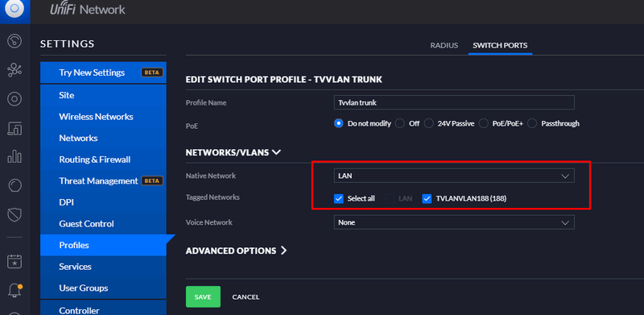This screenshot has height=315, width=644.
Task: Open Guest Control settings
Action: pos(103,224)
